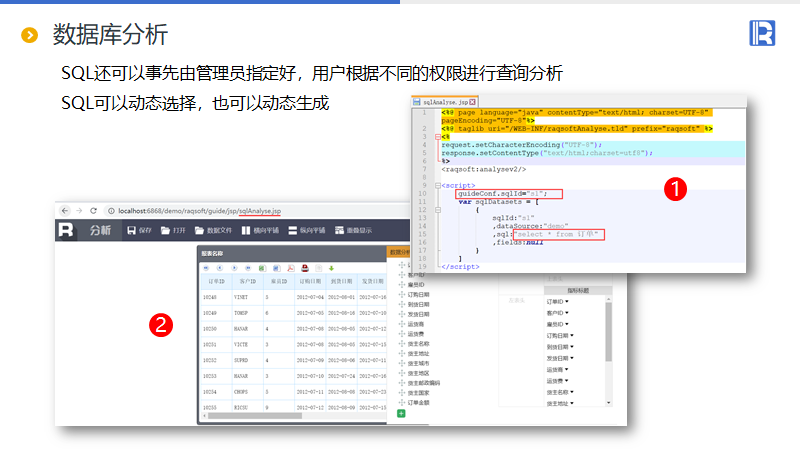
Task: Select the cascade display button
Action: (x=353, y=231)
